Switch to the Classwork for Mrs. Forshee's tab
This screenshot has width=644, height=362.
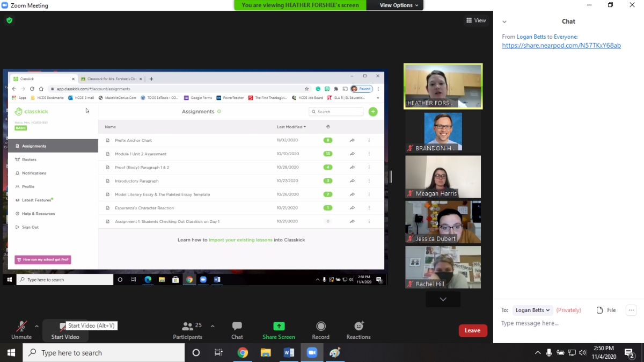click(112, 78)
